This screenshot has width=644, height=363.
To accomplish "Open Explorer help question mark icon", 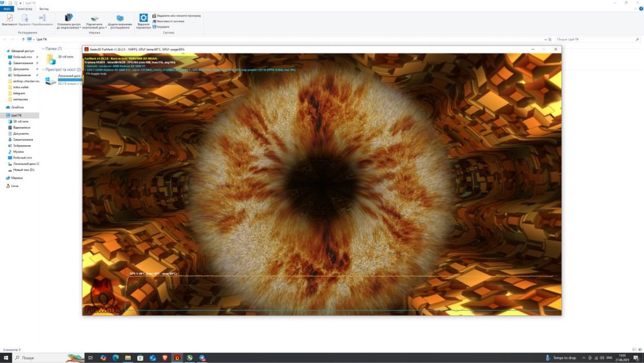I will pos(641,8).
